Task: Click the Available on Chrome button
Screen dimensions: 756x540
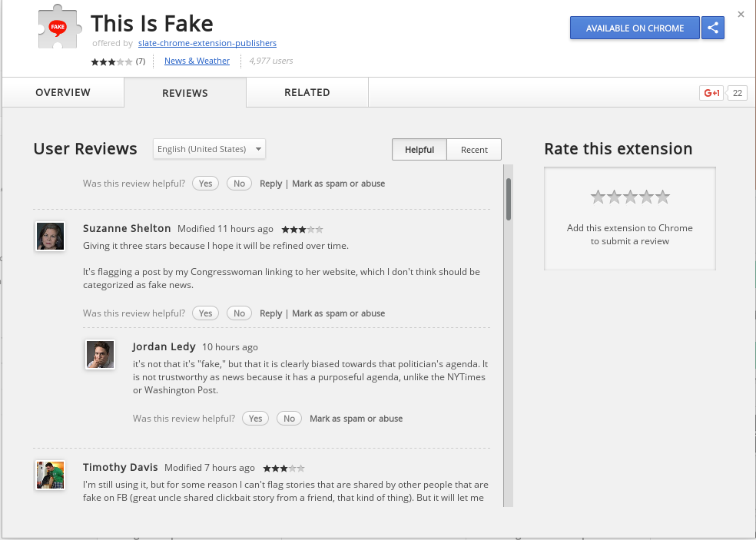Action: click(x=635, y=28)
